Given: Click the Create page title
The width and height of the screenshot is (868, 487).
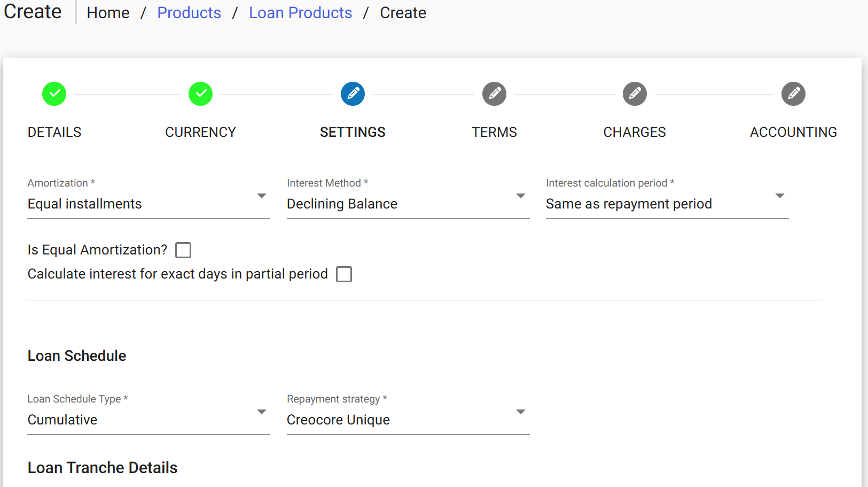Looking at the screenshot, I should (x=33, y=11).
